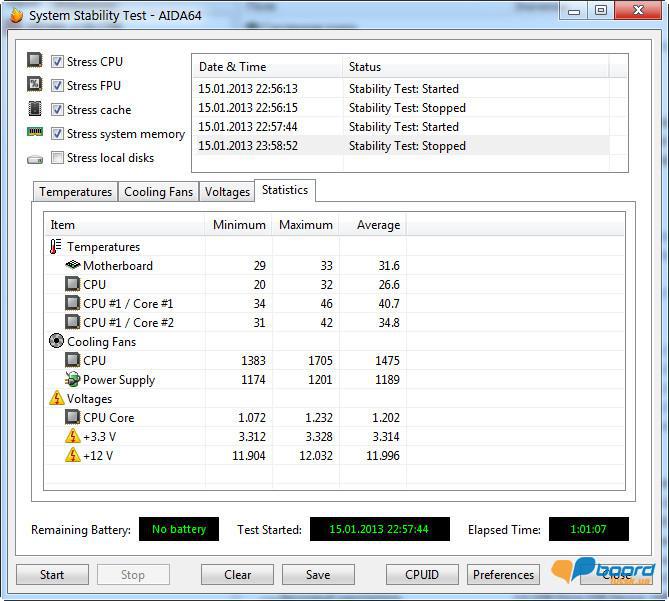Switch to the Temperatures tab
Image resolution: width=669 pixels, height=601 pixels.
[75, 192]
